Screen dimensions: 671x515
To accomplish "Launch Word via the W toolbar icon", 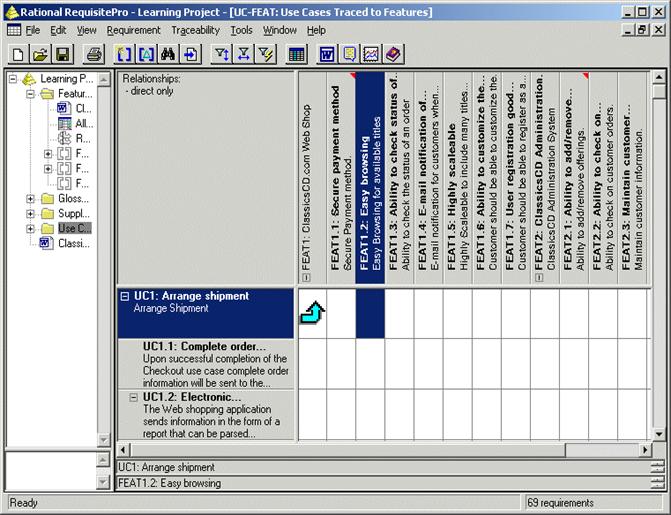I will 327,54.
